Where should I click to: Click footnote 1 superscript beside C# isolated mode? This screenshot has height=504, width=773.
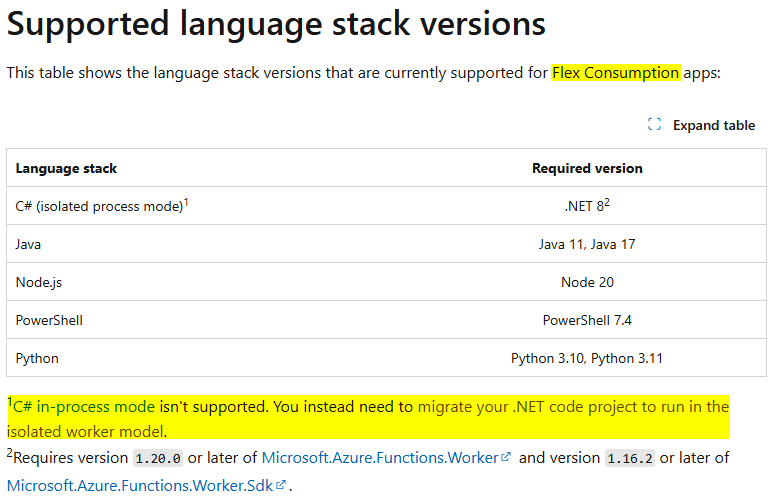point(186,202)
